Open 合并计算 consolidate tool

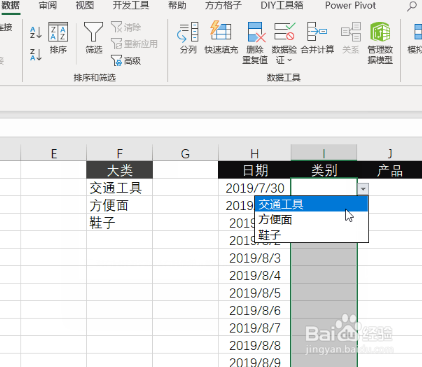coord(317,38)
